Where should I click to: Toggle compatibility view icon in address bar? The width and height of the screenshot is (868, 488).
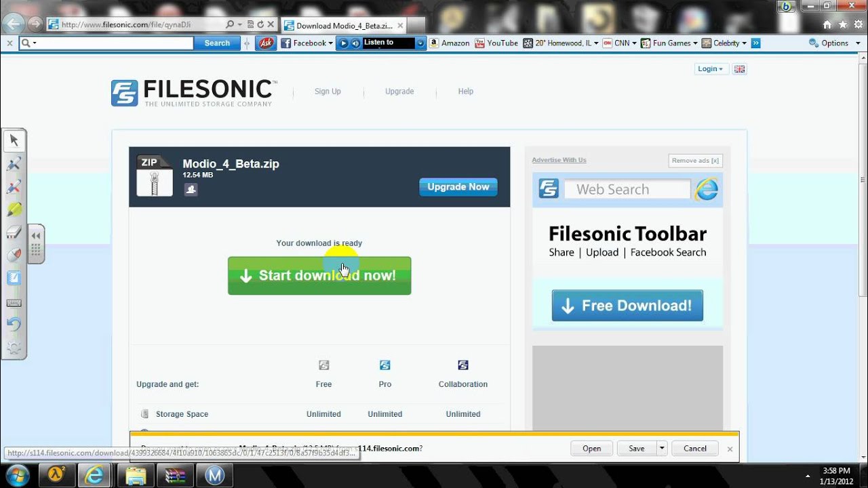[x=250, y=24]
